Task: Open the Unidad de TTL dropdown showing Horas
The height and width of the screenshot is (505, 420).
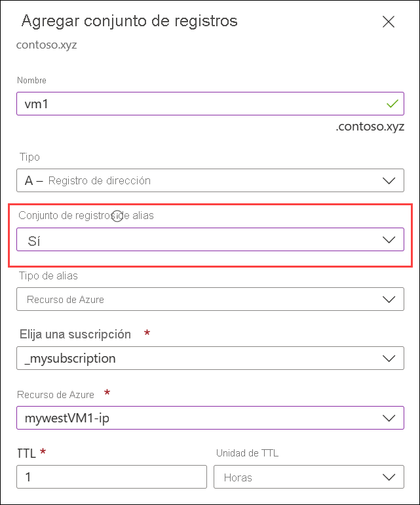Action: (309, 477)
